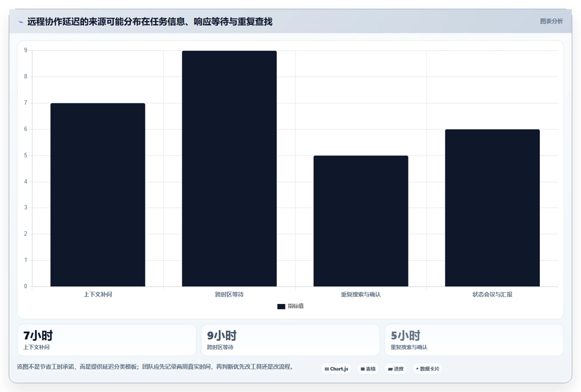The image size is (581, 392).
Task: Click 跨时区等待 caption under 9小时 card
Action: (x=220, y=347)
